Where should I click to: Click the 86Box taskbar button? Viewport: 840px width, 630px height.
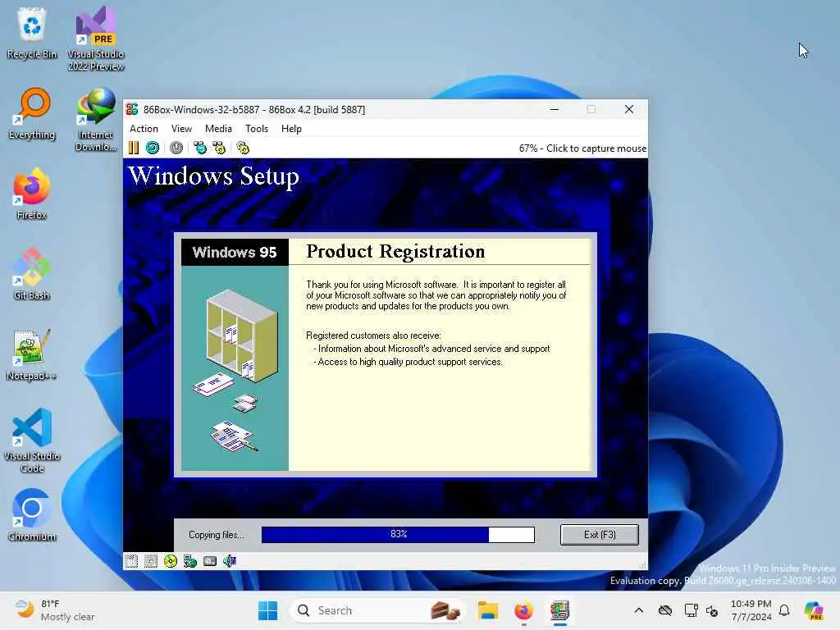coord(559,610)
